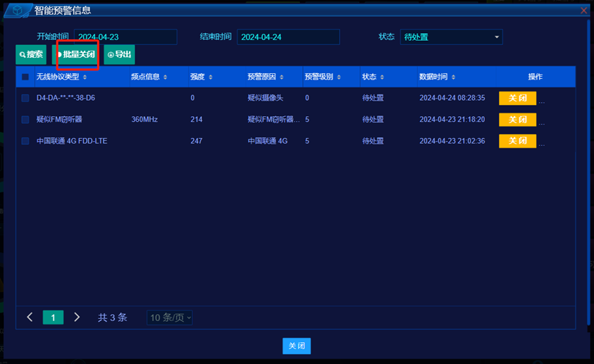Open the 状态 待处置 dropdown

tap(451, 37)
